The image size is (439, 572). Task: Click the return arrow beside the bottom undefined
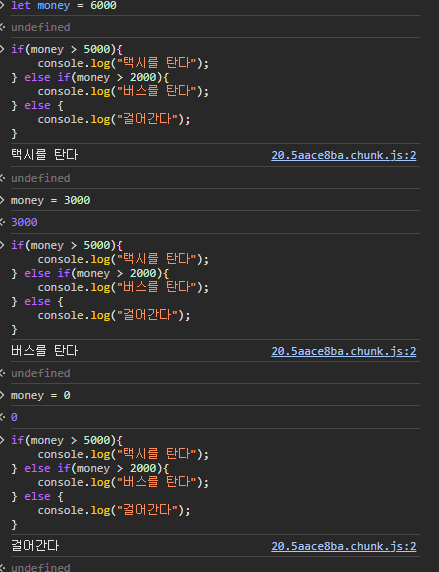(x=2, y=567)
